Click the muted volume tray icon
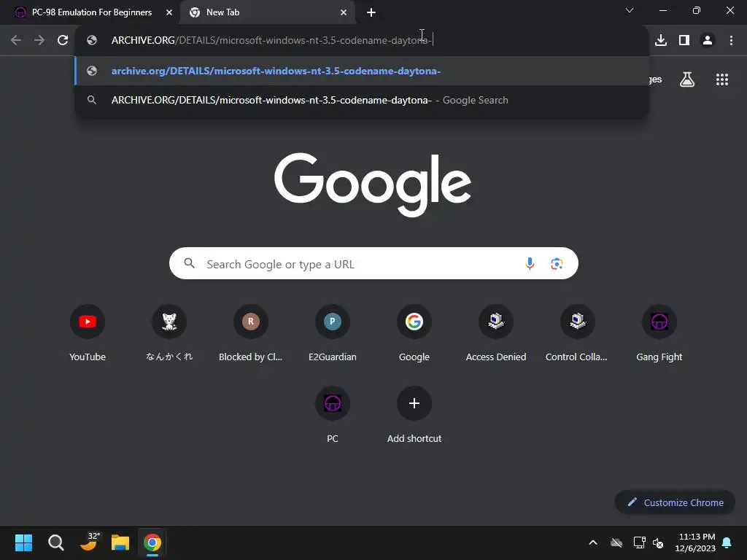 (658, 542)
